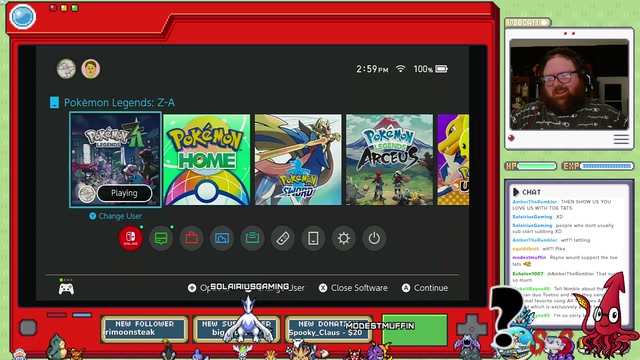The height and width of the screenshot is (360, 640).
Task: Select the Lugia sprite on the overlay
Action: (248, 320)
